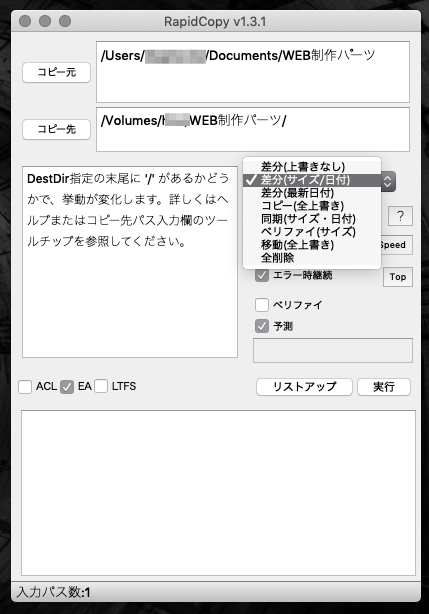Open the question mark help button
This screenshot has height=614, width=429.
point(400,216)
